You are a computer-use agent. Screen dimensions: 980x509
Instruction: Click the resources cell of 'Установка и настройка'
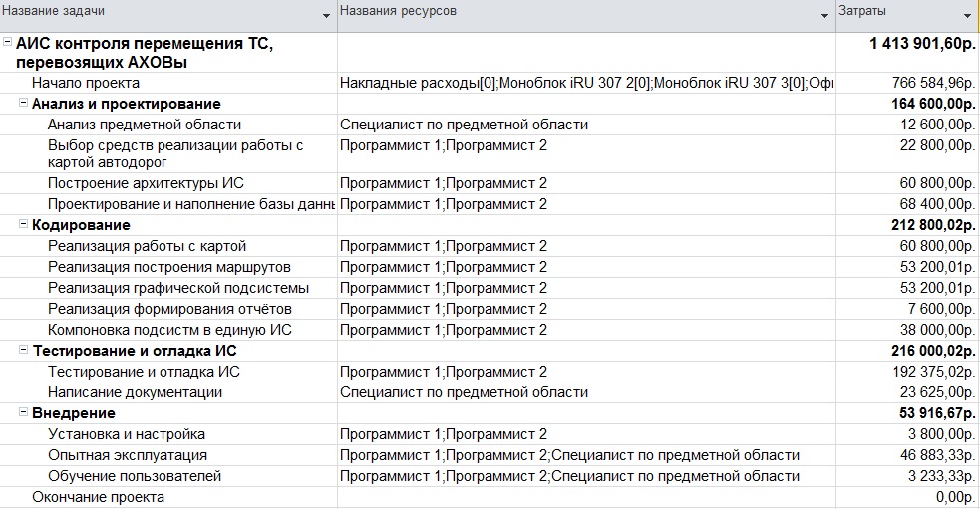pyautogui.click(x=444, y=434)
